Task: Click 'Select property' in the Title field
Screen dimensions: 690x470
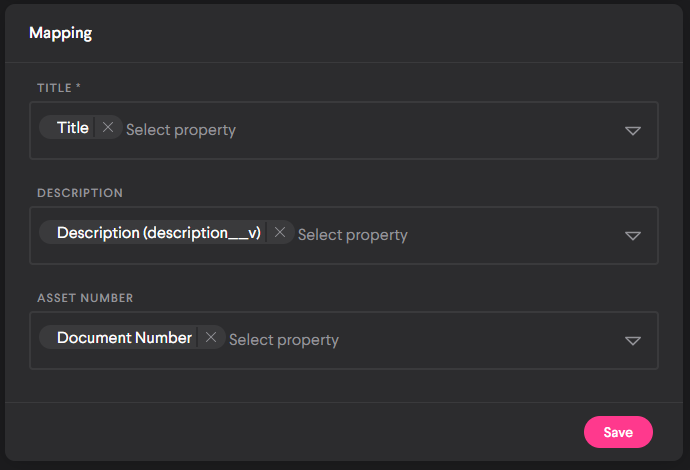Action: point(181,130)
